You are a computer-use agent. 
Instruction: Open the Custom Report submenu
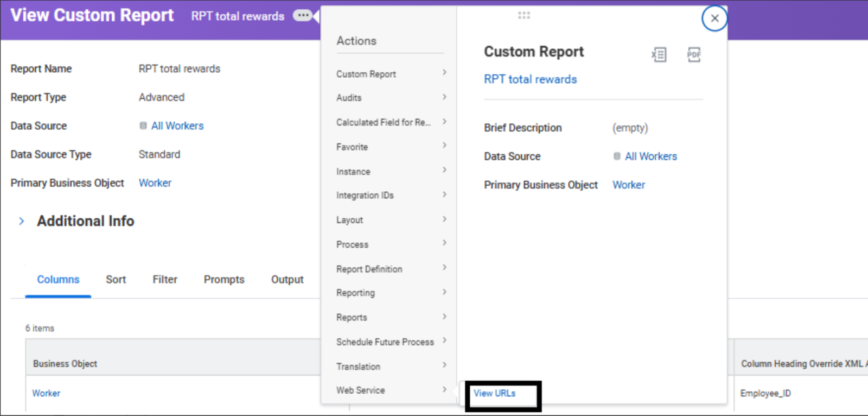tap(391, 74)
